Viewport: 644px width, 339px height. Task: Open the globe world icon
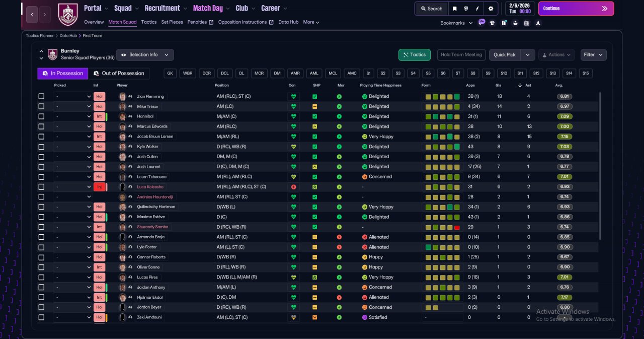[x=466, y=9]
